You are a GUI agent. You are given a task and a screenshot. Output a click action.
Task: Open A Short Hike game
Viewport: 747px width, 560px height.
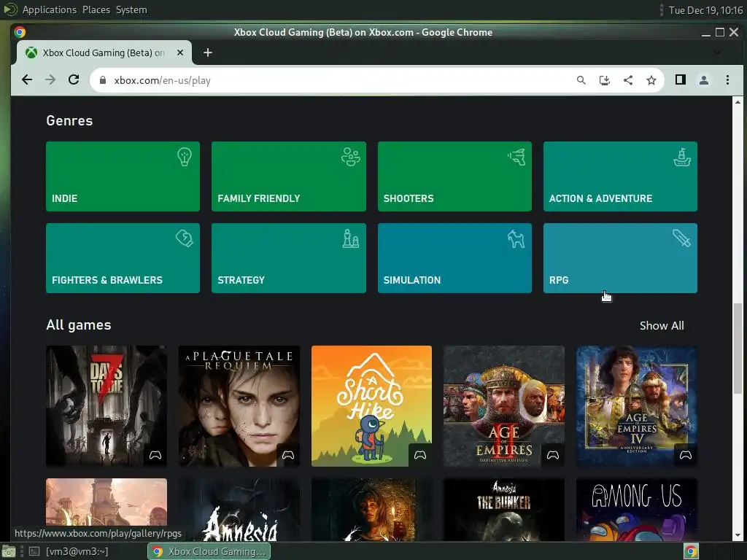point(371,405)
